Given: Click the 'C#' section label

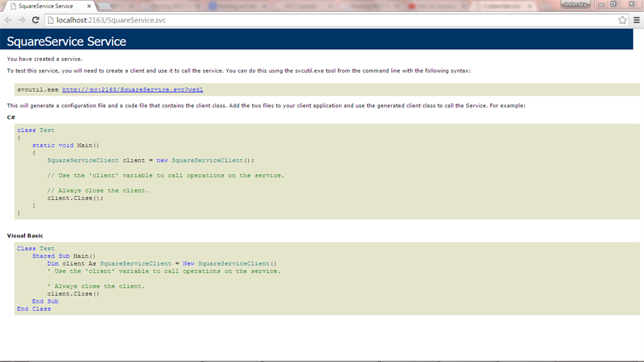Looking at the screenshot, I should coord(11,117).
